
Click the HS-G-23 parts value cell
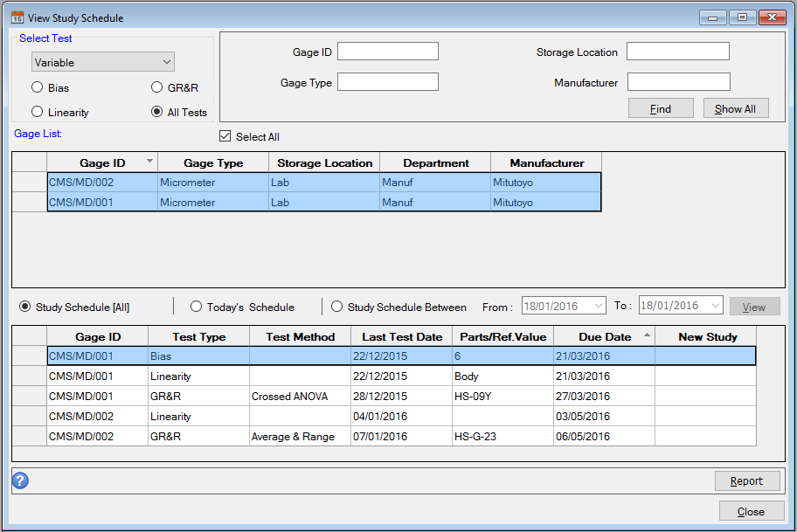(503, 437)
